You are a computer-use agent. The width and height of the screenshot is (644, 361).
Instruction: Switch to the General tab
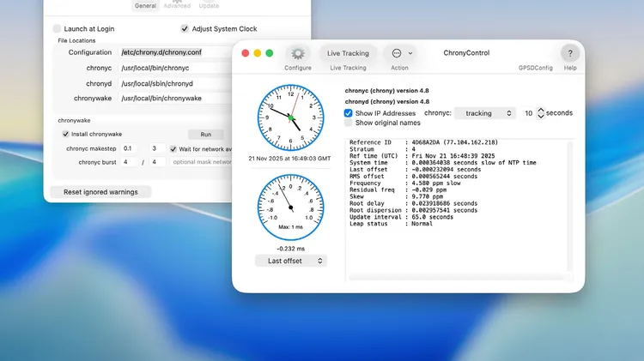click(x=145, y=5)
